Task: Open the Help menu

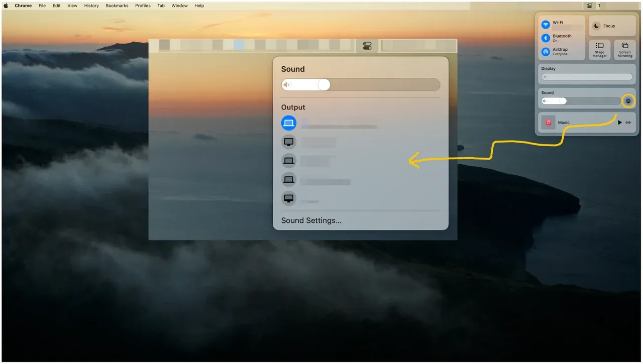Action: pyautogui.click(x=199, y=6)
